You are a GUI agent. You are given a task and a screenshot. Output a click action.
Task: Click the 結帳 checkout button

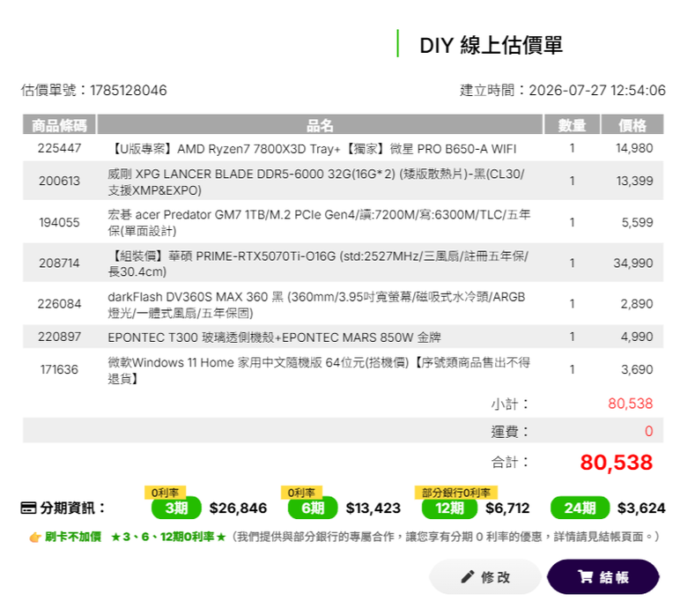[602, 576]
